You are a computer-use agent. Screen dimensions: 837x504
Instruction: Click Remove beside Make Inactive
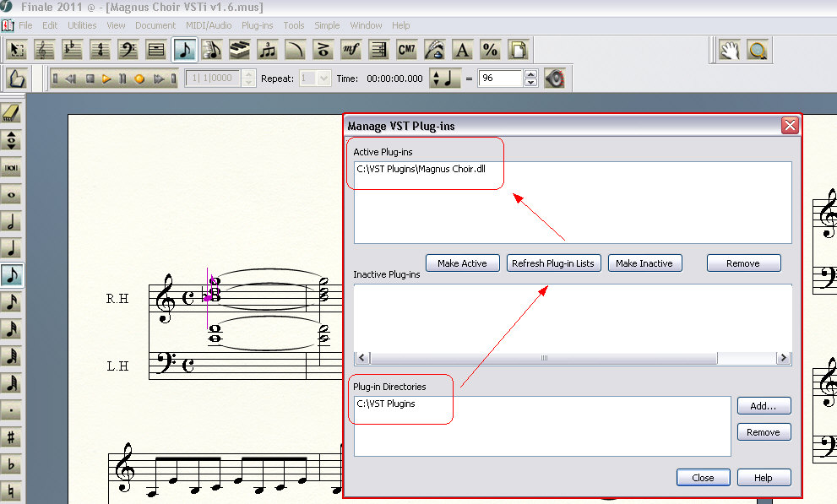(x=743, y=263)
